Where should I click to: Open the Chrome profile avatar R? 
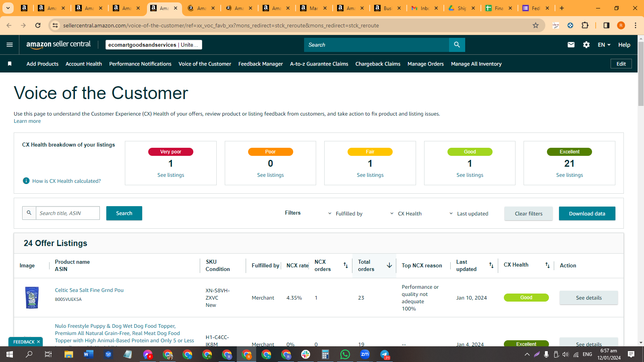pos(621,25)
